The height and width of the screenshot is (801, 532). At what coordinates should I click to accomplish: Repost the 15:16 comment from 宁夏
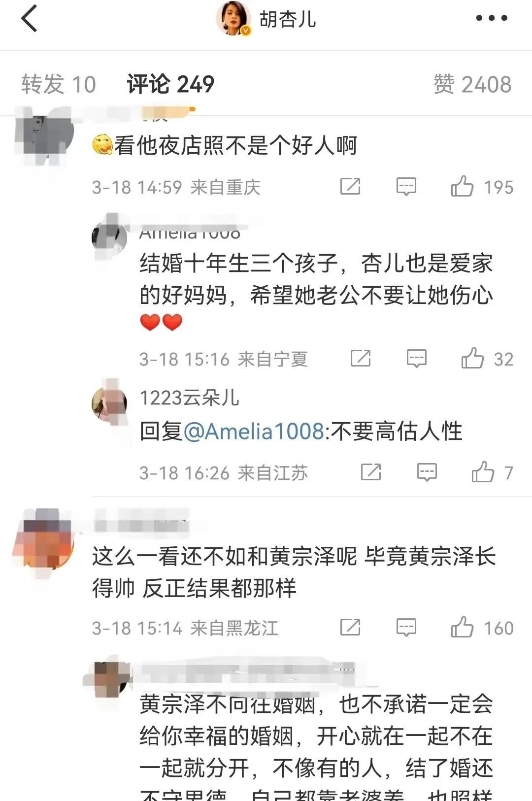[x=361, y=358]
